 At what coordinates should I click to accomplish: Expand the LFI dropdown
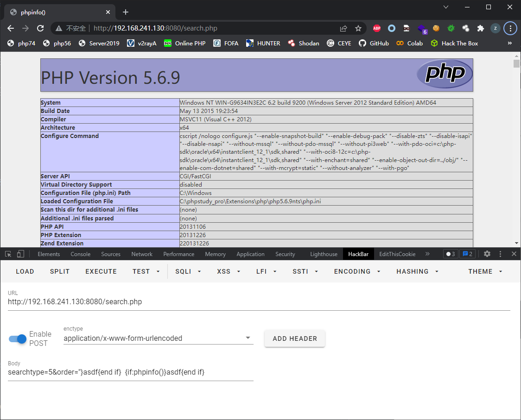pyautogui.click(x=266, y=271)
